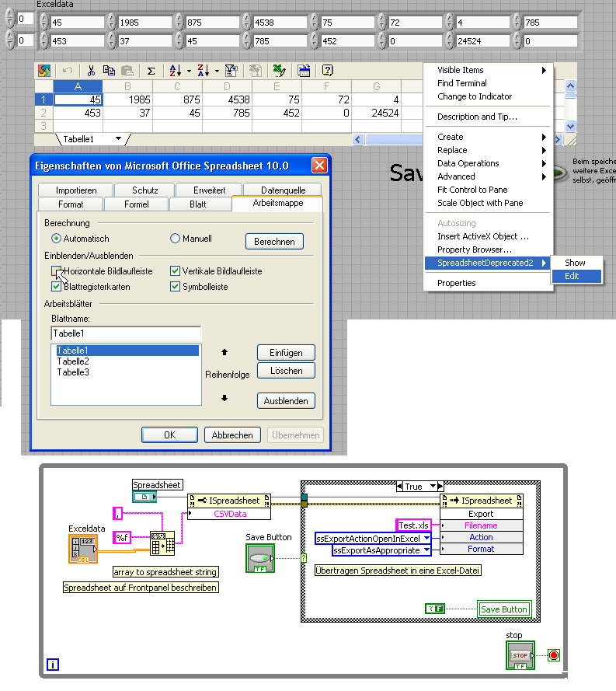Click the Test.xls filename constant
The height and width of the screenshot is (691, 616).
point(413,525)
